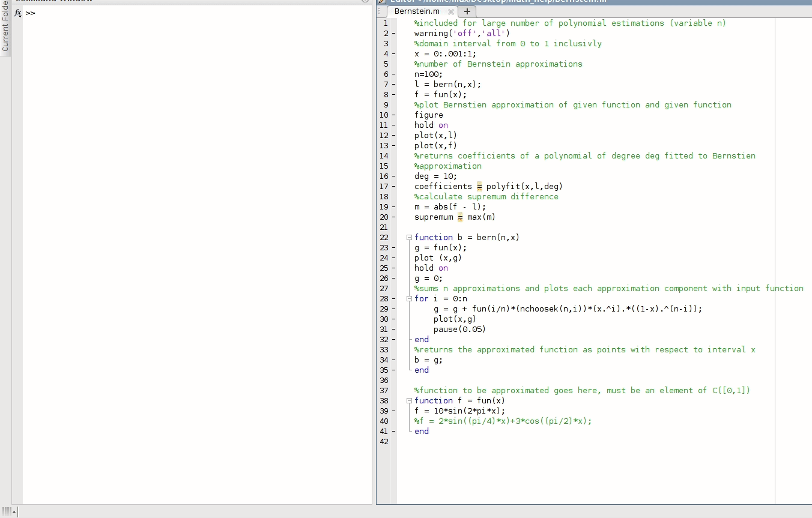Set breakpoint on line 4 dash marker
This screenshot has width=812, height=518.
point(393,53)
